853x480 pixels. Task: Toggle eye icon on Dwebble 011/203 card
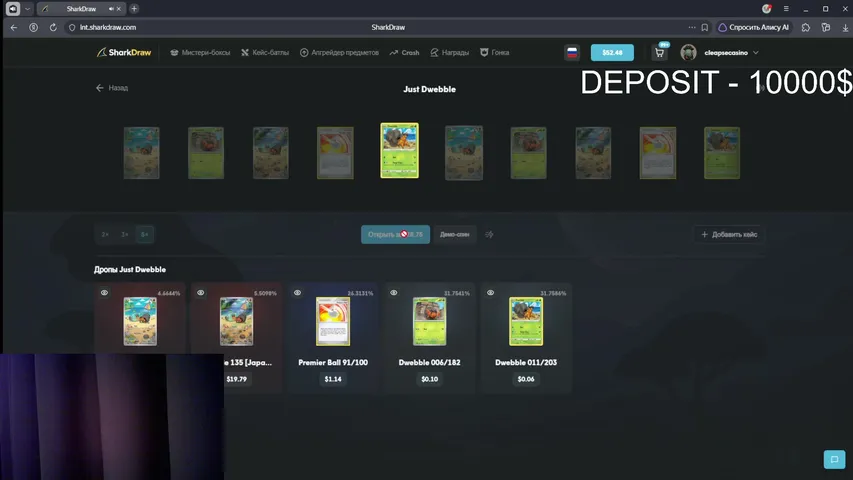click(490, 293)
